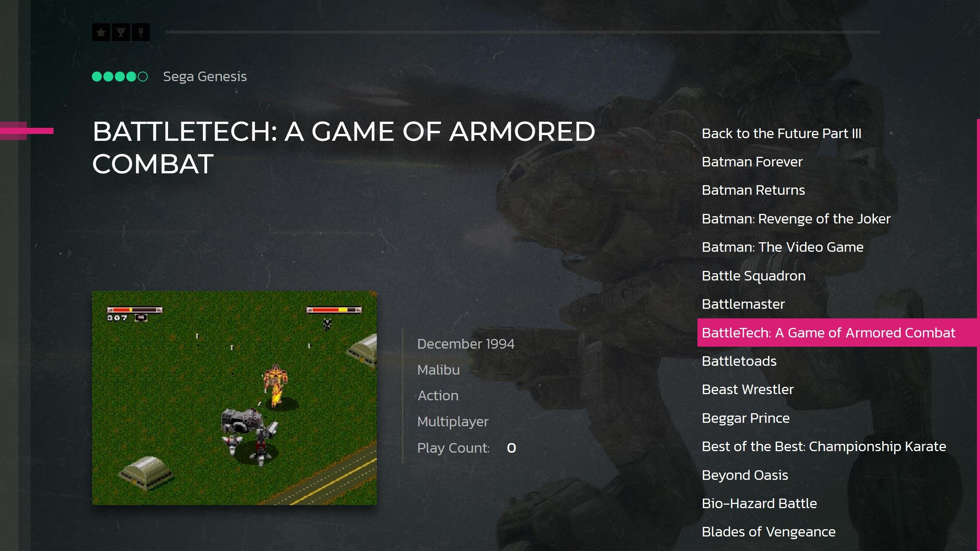Select Blades of Vengeance
980x551 pixels.
[x=768, y=532]
